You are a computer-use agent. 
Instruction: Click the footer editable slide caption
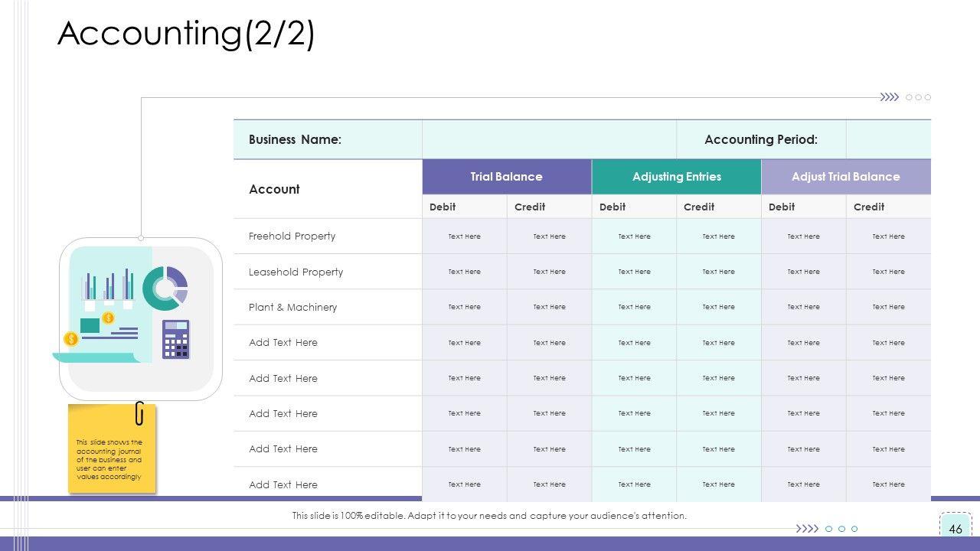coord(489,516)
